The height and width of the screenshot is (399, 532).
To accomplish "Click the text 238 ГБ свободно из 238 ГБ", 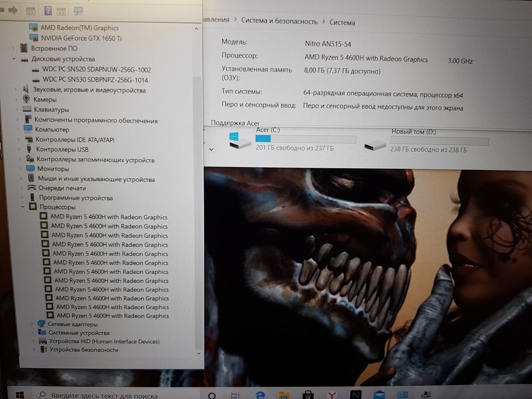I will tap(429, 149).
